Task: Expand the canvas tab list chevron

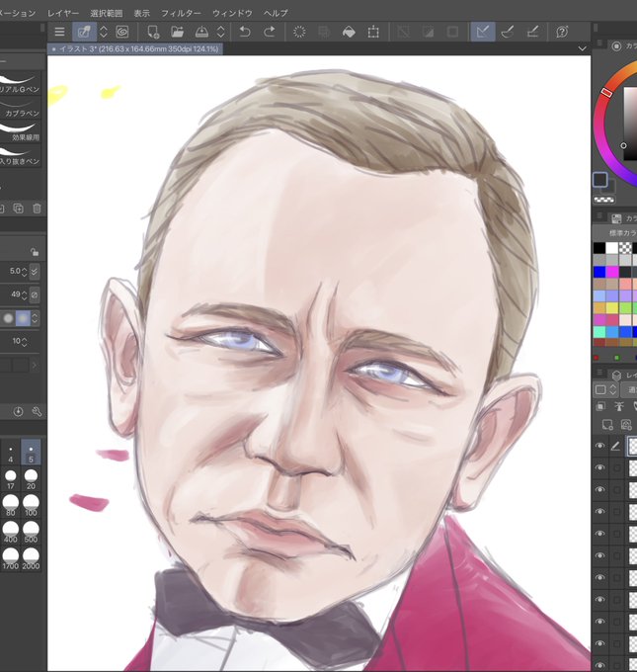Action: tap(582, 48)
